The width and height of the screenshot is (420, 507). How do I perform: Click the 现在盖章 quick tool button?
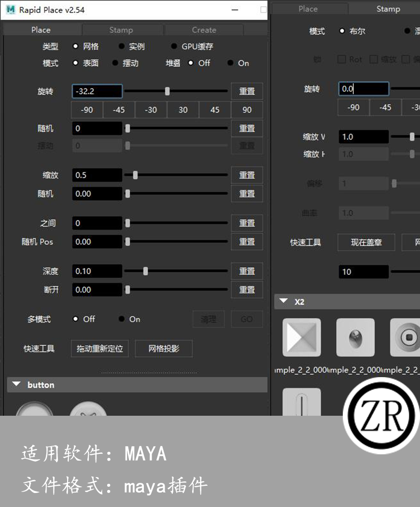[366, 242]
